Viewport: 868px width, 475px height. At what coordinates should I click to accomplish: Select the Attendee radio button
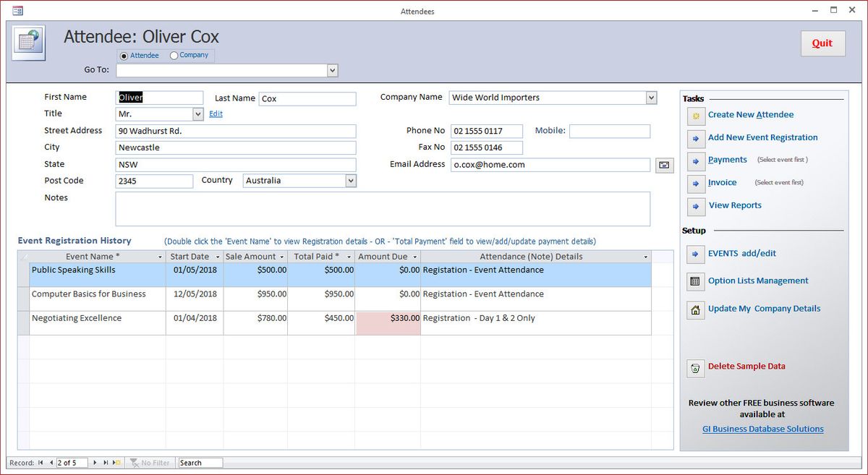click(124, 55)
